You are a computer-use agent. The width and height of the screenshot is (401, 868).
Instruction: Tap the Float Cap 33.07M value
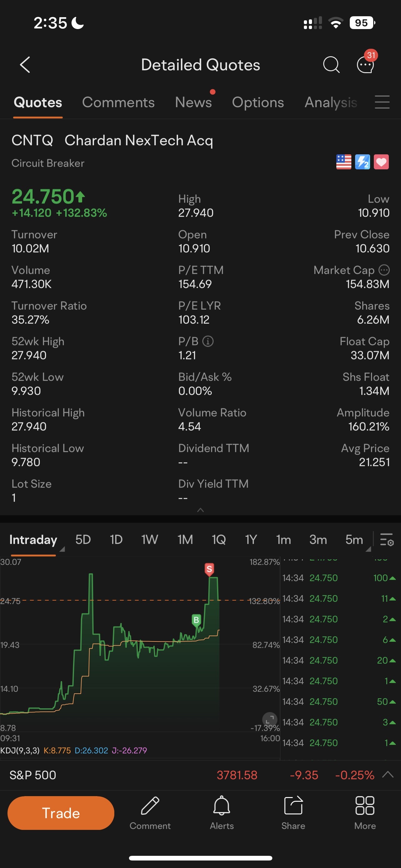click(370, 355)
